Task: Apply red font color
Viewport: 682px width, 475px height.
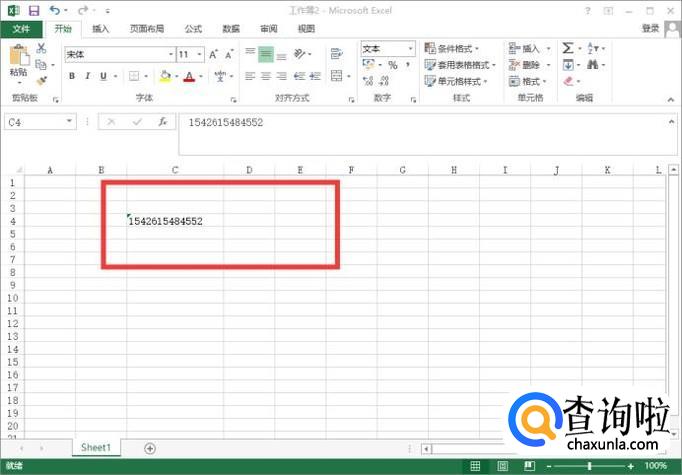Action: tap(189, 77)
